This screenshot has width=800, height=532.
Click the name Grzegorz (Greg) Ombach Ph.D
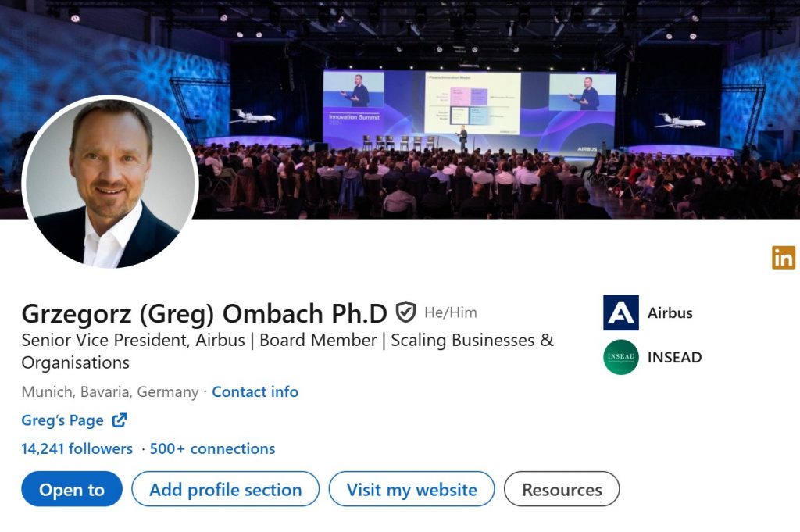204,313
